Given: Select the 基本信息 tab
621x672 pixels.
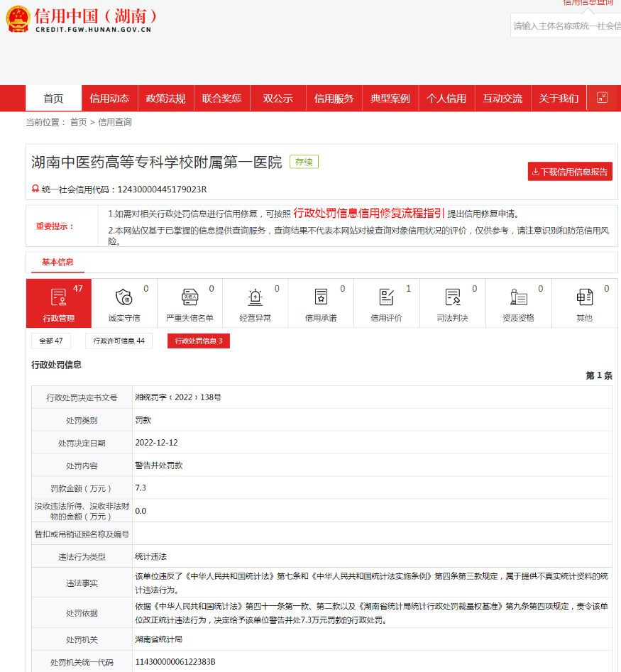Looking at the screenshot, I should point(57,263).
